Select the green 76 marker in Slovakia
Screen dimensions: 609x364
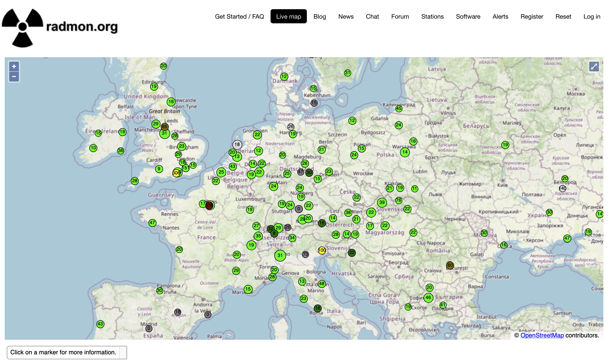point(398,200)
